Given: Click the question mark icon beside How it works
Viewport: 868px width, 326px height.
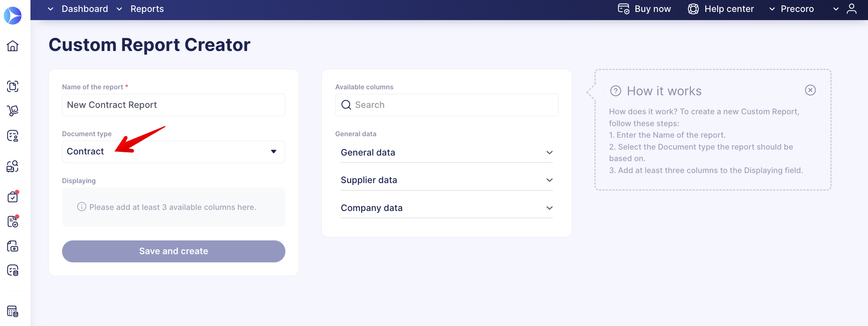Looking at the screenshot, I should click(616, 91).
